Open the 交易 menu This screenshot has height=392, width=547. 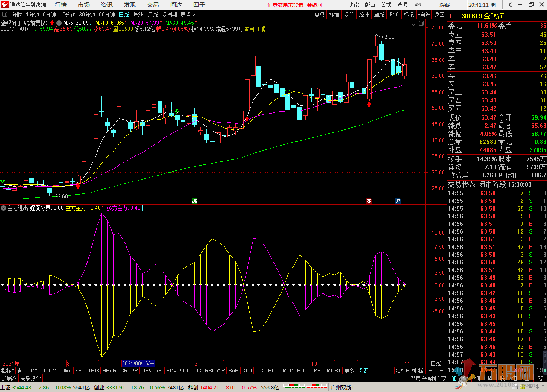click(x=153, y=5)
